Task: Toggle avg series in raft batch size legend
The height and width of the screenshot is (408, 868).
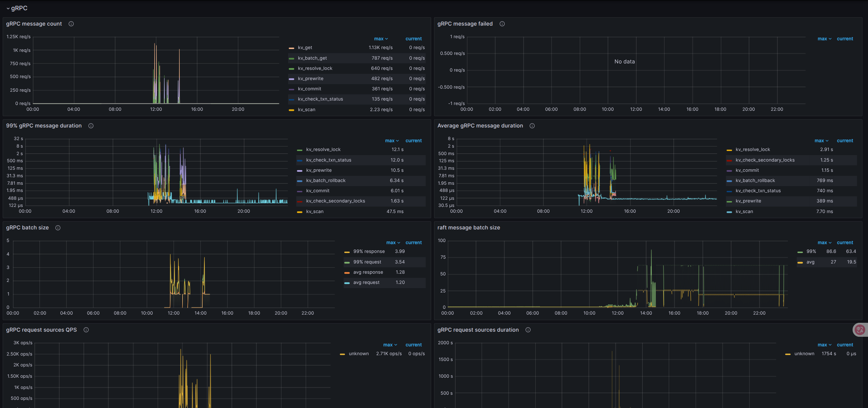Action: pos(810,262)
